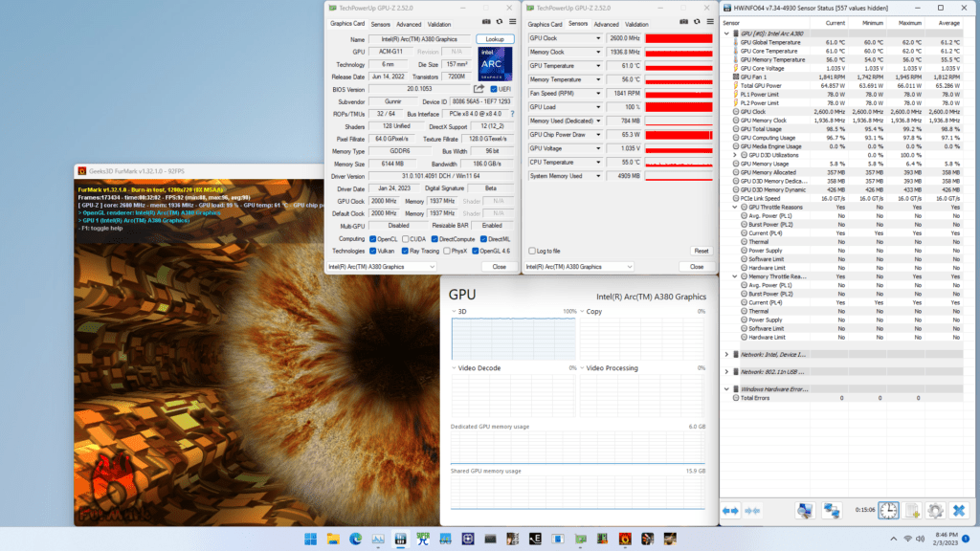Open the GPU Chip Power Draw dropdown

tap(598, 134)
